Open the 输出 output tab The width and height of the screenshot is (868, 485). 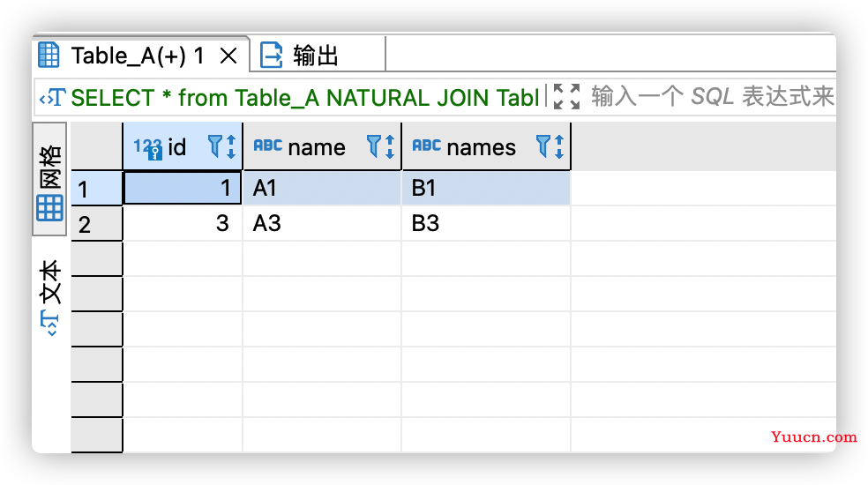click(x=316, y=56)
